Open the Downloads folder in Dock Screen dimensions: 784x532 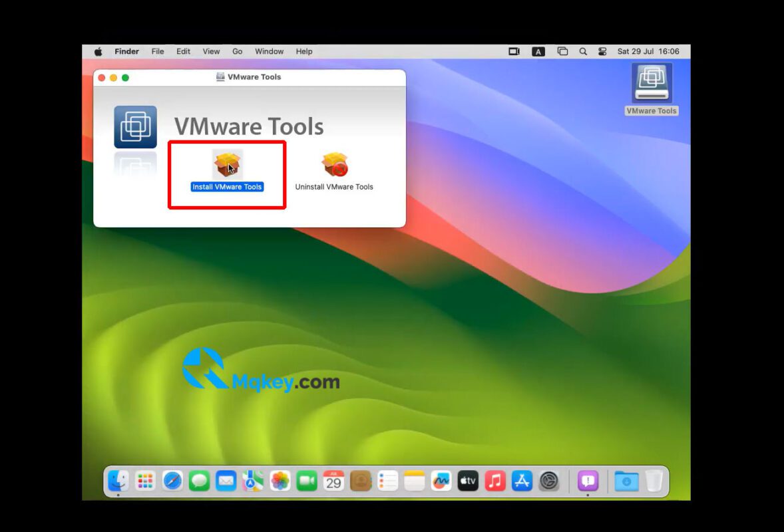click(626, 481)
